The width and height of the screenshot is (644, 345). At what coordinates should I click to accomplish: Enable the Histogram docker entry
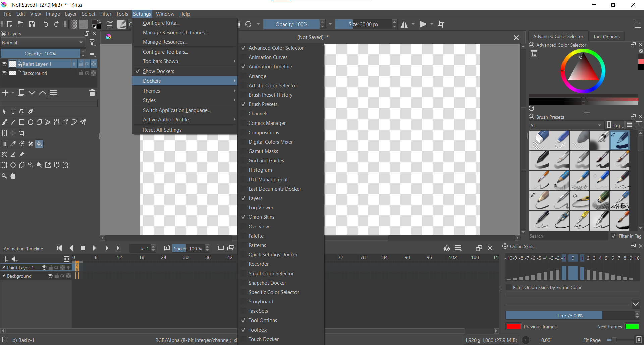[x=260, y=170]
